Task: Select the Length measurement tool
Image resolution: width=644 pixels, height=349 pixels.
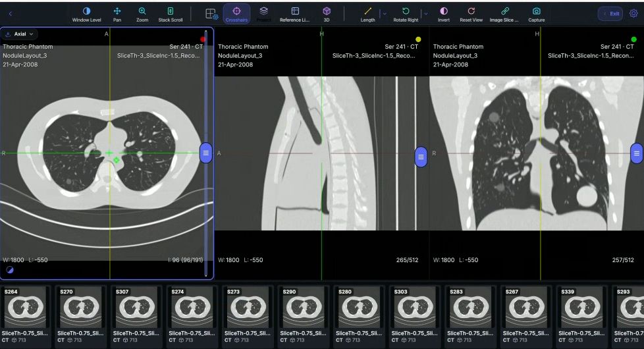Action: click(367, 14)
